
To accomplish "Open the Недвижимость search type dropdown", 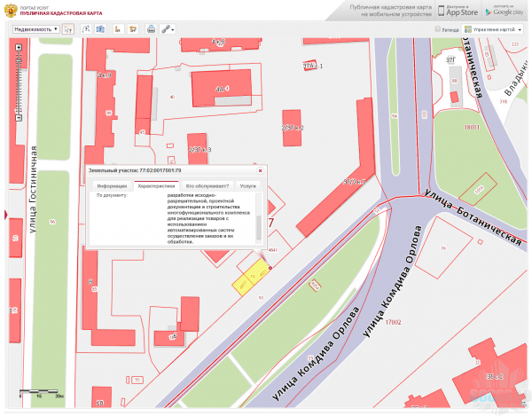I will tap(37, 29).
